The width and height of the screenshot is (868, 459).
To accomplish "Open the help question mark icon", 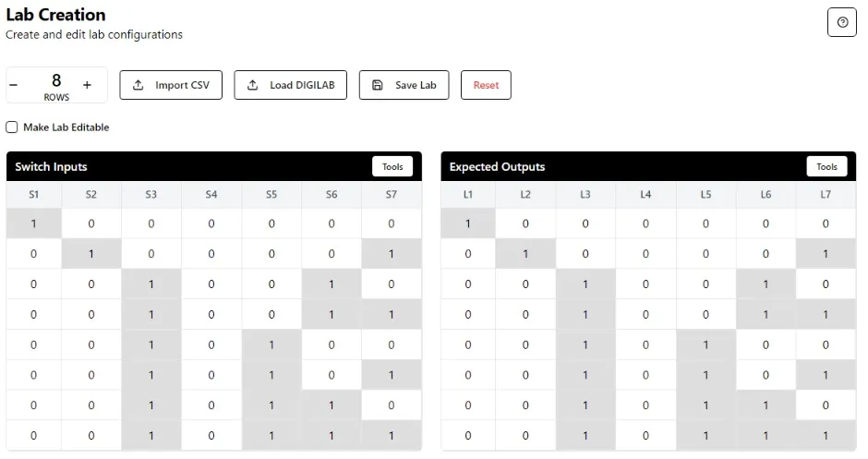I will pos(841,22).
